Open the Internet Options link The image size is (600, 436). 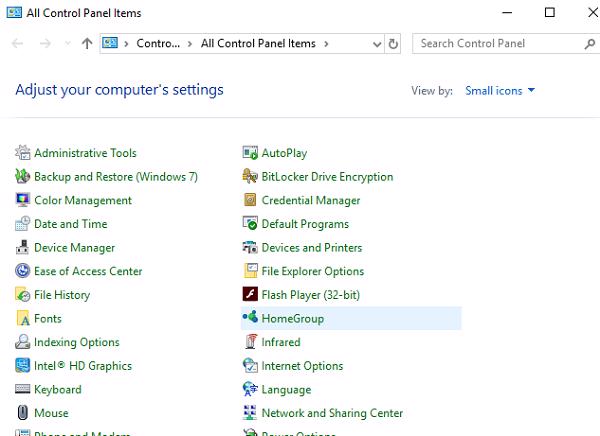point(302,366)
